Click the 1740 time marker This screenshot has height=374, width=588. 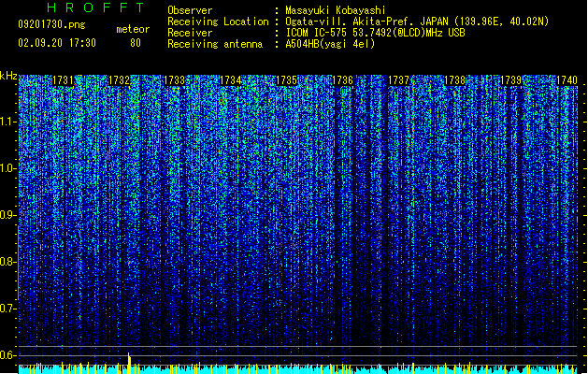tap(566, 80)
